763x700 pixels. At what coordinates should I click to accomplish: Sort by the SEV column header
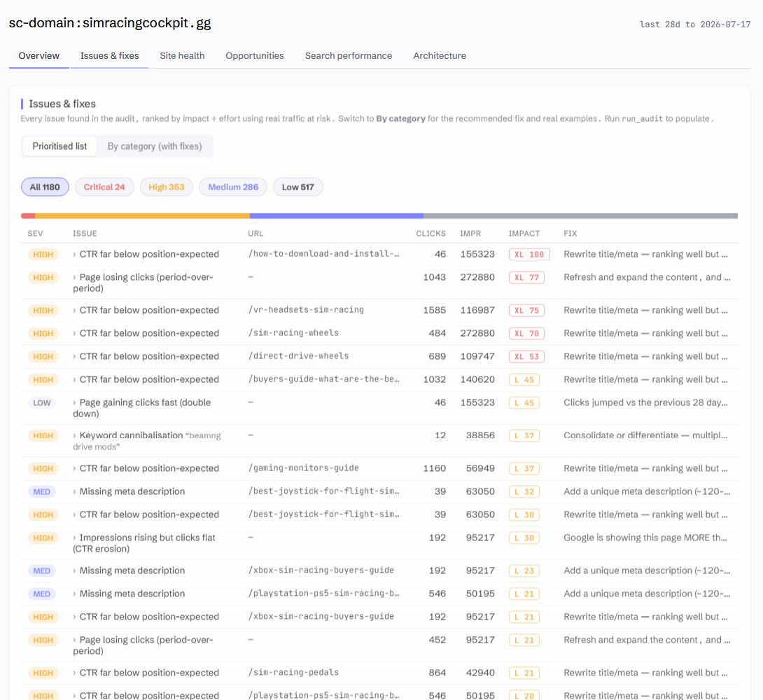(x=35, y=234)
